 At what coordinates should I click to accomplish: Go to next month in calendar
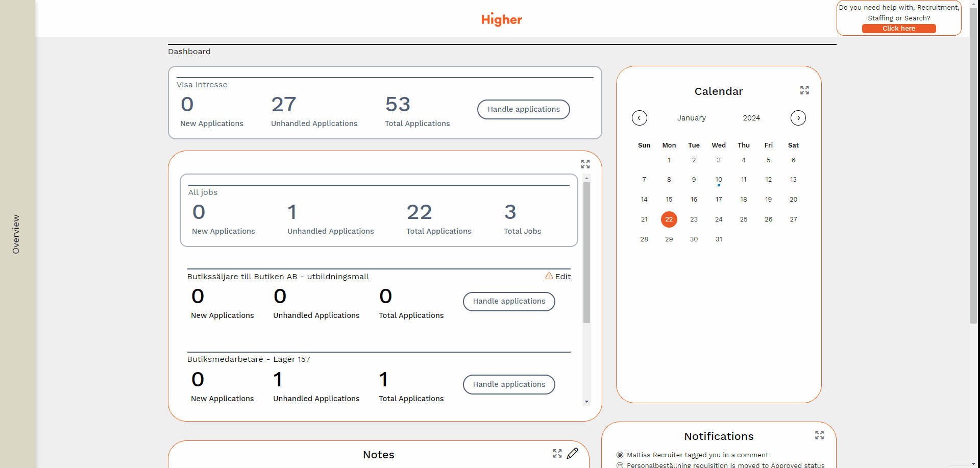click(x=798, y=118)
